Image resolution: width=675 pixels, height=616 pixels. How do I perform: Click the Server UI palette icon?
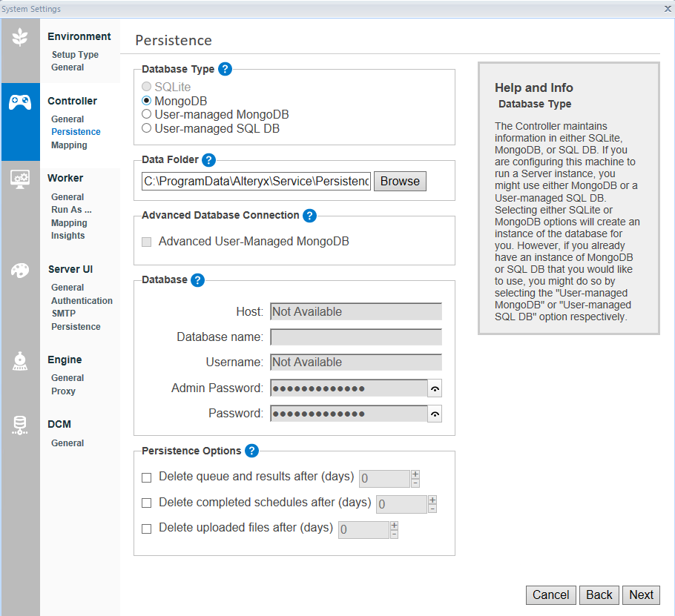[20, 271]
